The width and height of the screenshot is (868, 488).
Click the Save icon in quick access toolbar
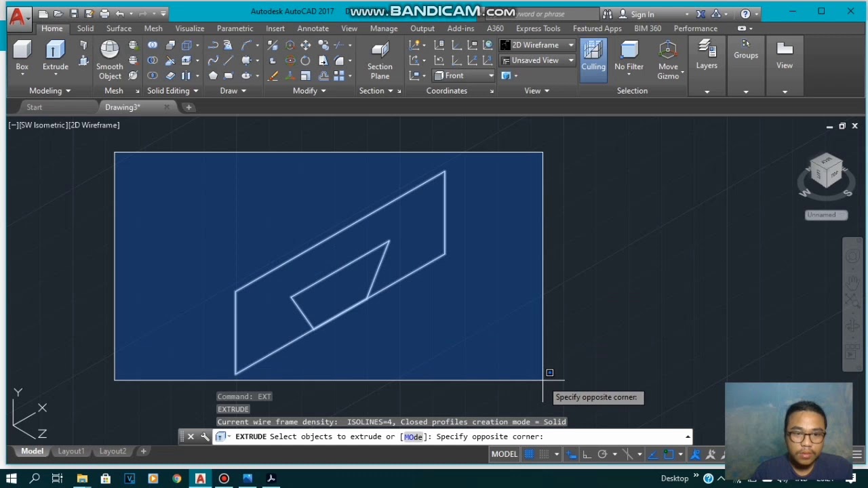click(74, 14)
